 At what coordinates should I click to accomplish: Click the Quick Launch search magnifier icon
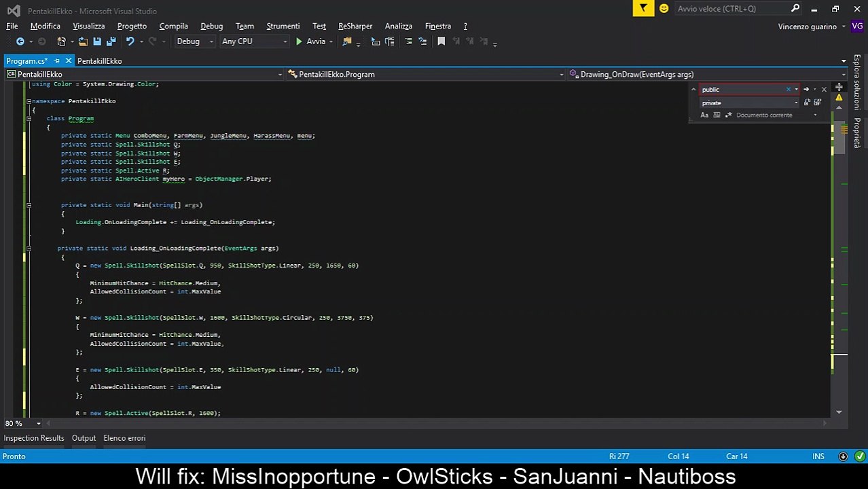(795, 8)
